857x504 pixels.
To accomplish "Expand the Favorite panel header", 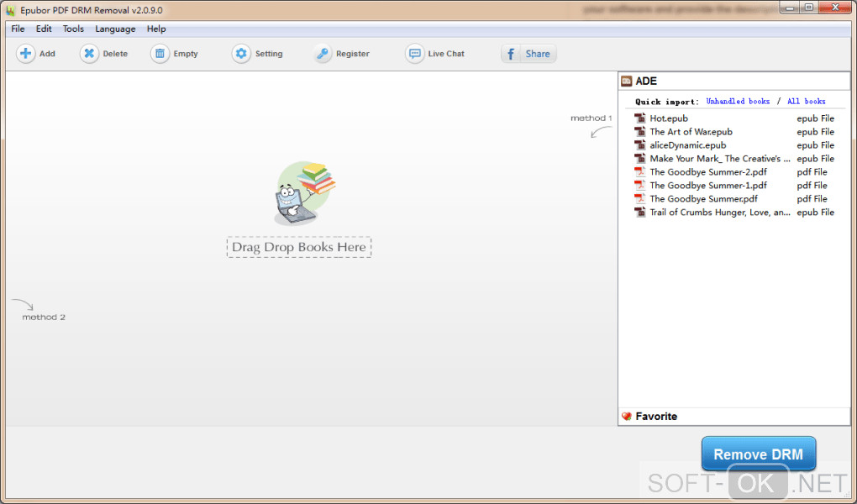I will pyautogui.click(x=734, y=417).
